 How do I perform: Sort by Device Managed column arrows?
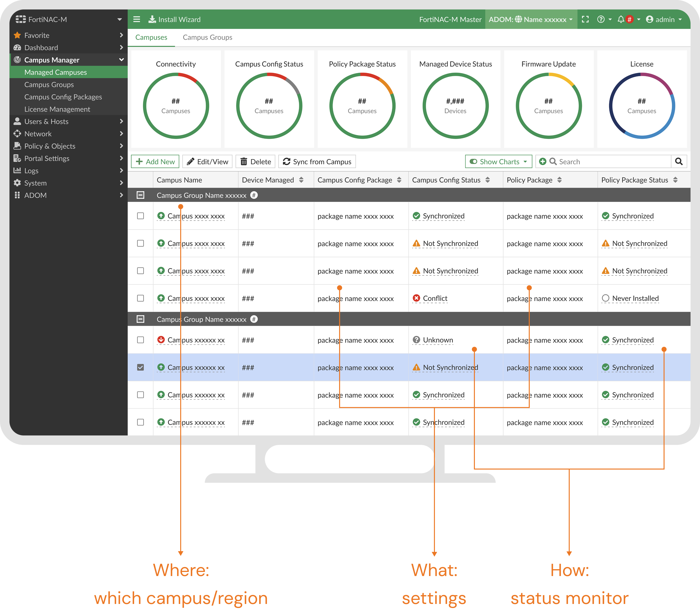tap(301, 180)
